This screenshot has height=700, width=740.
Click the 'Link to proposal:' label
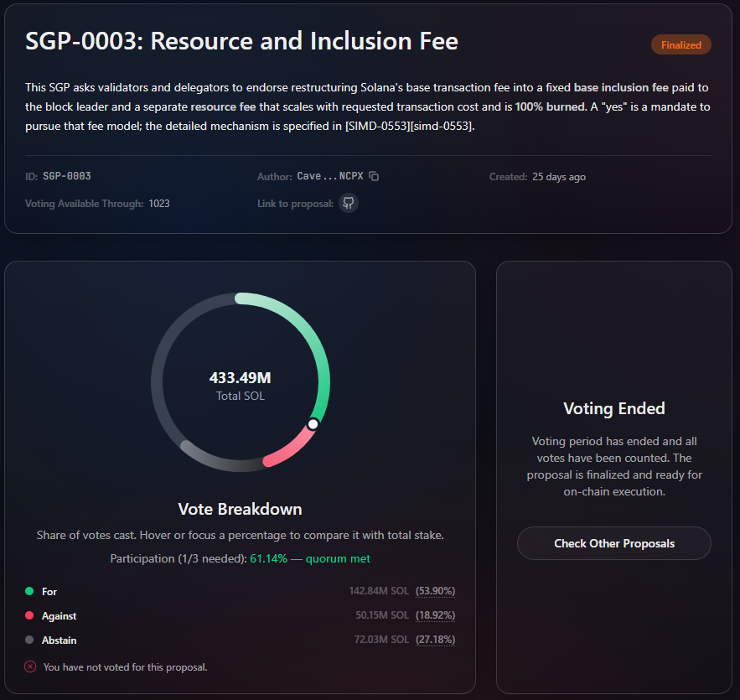(296, 204)
